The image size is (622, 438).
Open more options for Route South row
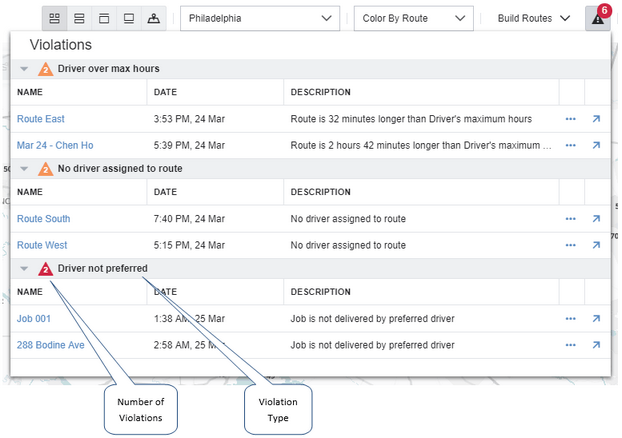[571, 219]
